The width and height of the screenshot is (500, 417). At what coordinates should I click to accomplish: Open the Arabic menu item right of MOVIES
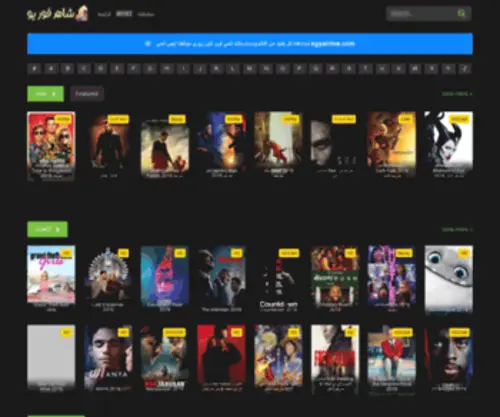tap(146, 14)
